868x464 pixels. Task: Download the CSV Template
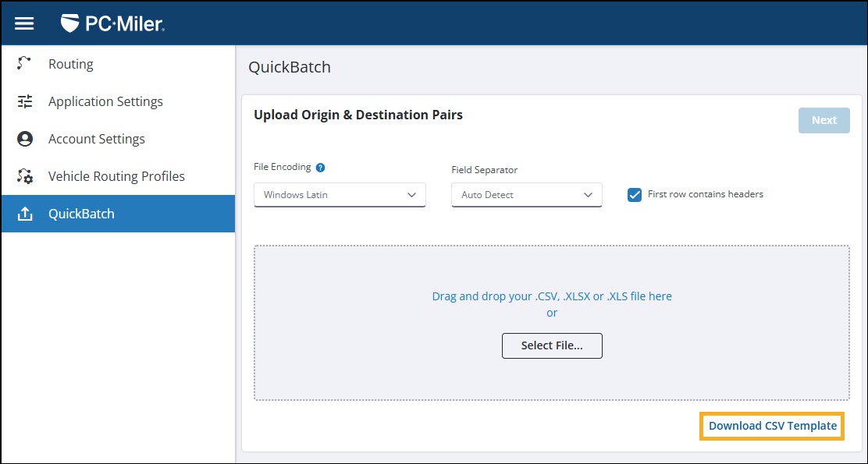click(771, 426)
